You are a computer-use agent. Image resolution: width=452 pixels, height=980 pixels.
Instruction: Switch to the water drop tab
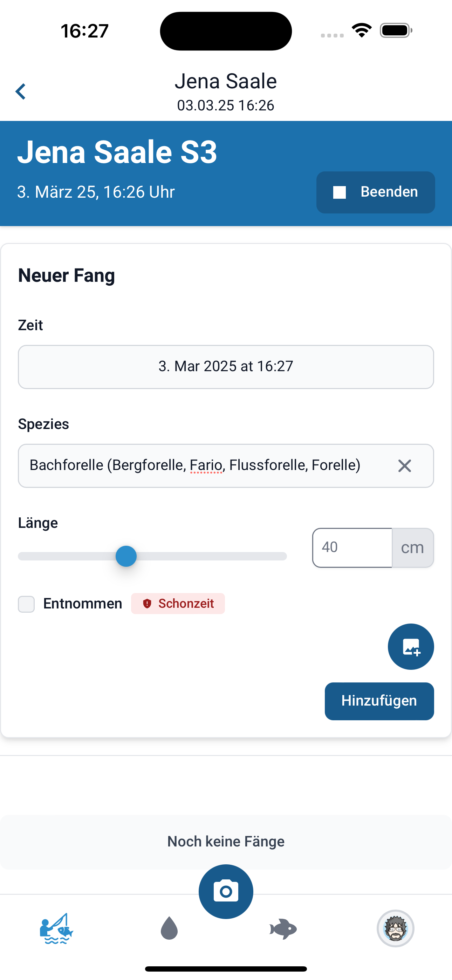click(169, 928)
